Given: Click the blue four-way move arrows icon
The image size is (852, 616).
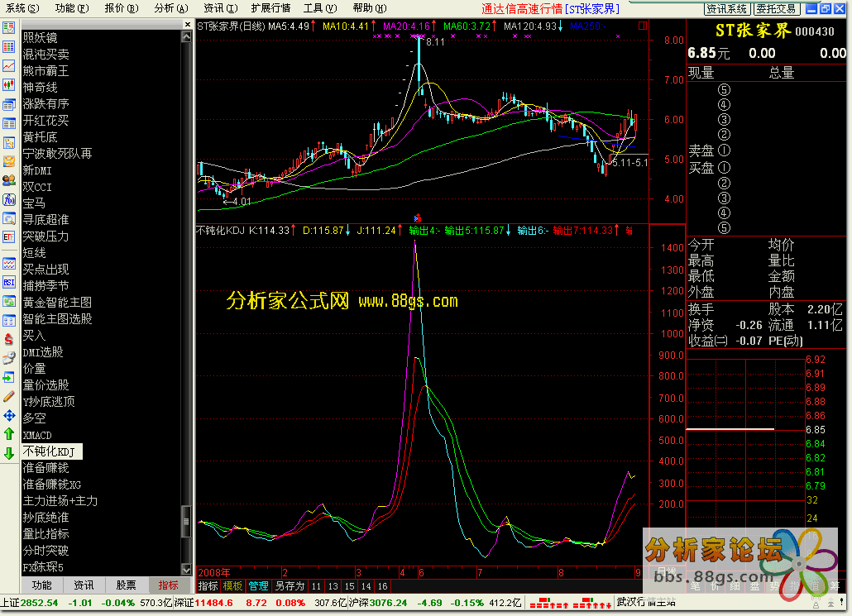Looking at the screenshot, I should (9, 416).
